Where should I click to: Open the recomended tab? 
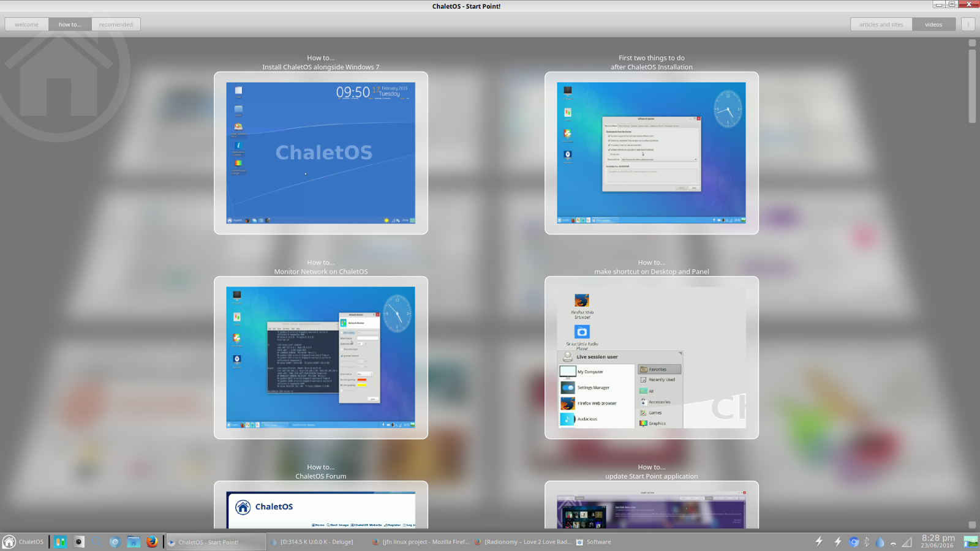[116, 24]
